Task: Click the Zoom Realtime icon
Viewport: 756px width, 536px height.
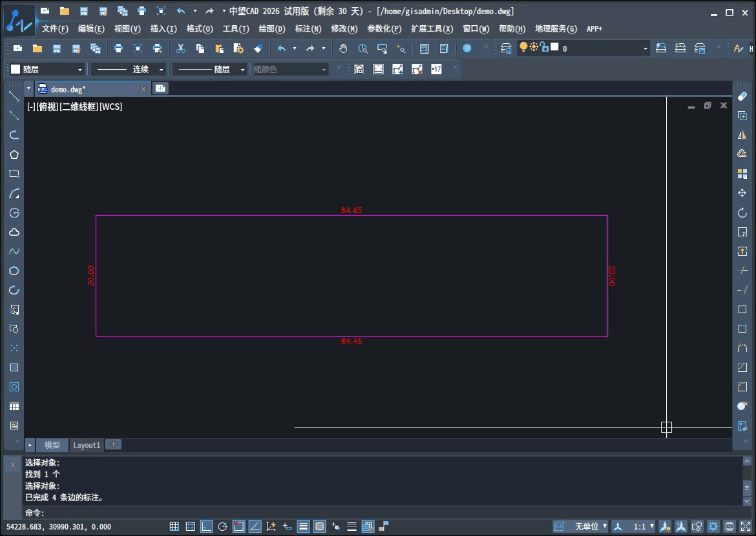Action: coord(362,48)
